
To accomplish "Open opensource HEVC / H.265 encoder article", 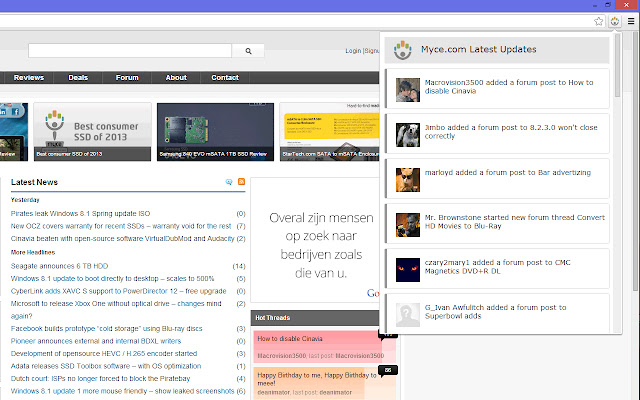I will coord(104,353).
